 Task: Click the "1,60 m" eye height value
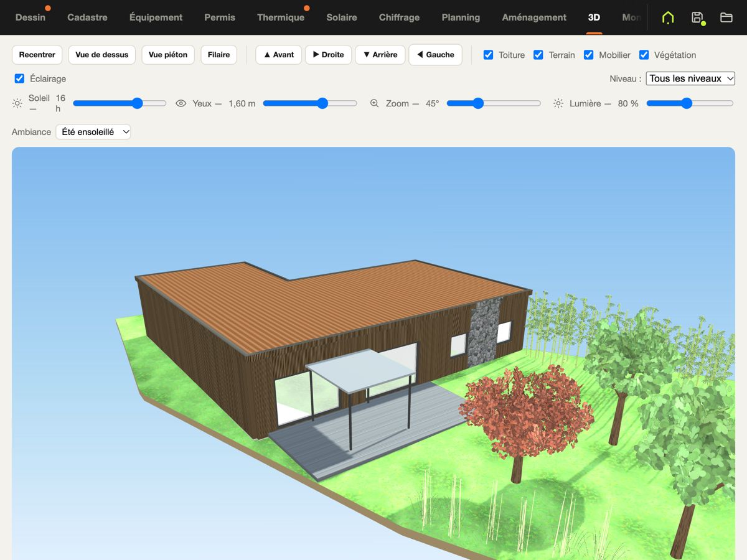click(242, 103)
